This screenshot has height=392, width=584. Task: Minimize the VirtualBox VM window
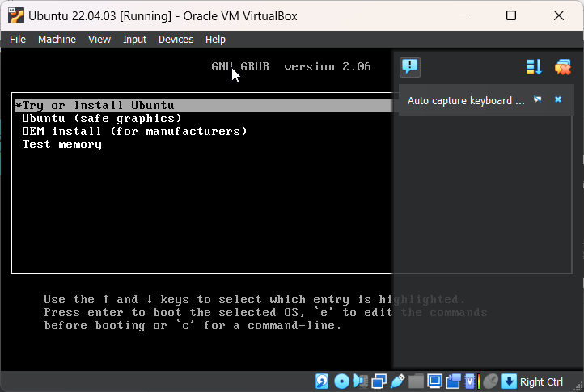click(x=464, y=15)
